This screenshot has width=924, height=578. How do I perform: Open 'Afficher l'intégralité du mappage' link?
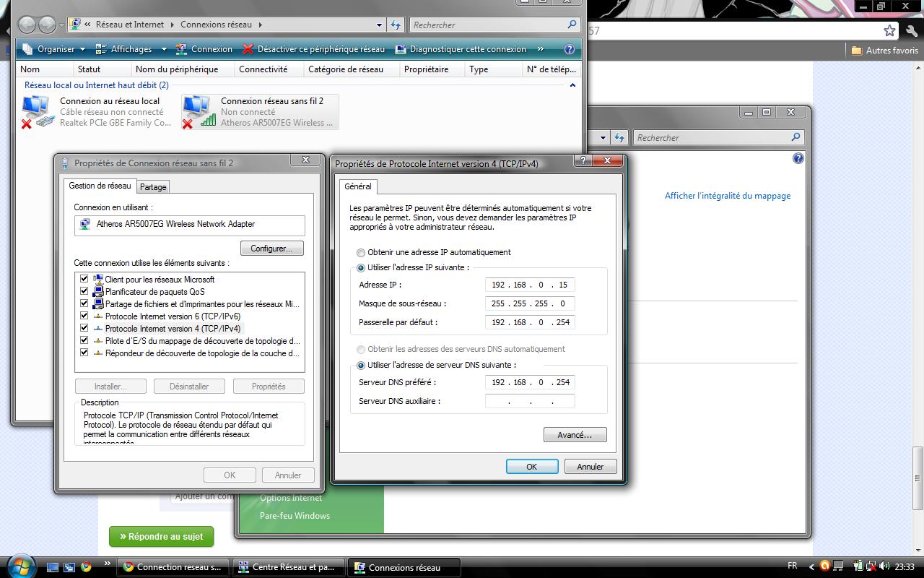click(727, 196)
